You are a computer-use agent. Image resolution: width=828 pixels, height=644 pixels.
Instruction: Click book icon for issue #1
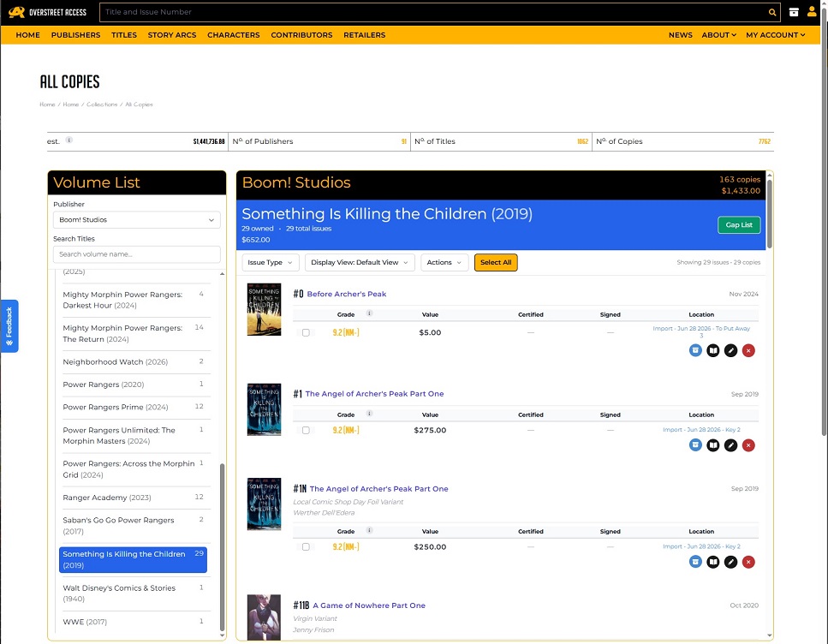point(713,445)
